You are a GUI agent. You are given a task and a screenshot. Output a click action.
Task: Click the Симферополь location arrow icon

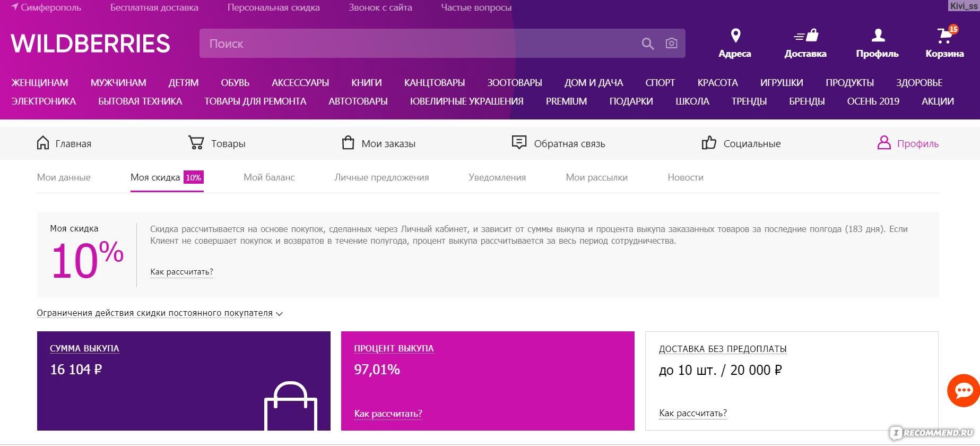[15, 7]
